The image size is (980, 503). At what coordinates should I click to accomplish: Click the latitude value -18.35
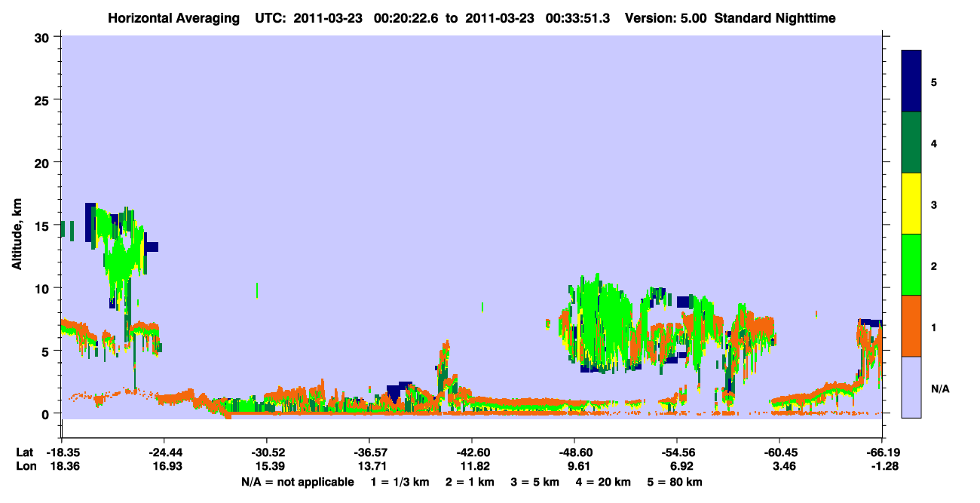pos(62,452)
